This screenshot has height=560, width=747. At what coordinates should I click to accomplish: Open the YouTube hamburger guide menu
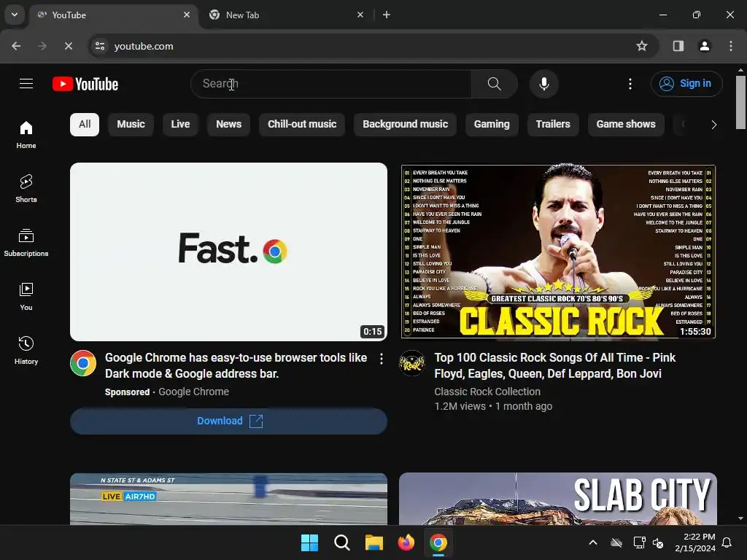tap(26, 84)
